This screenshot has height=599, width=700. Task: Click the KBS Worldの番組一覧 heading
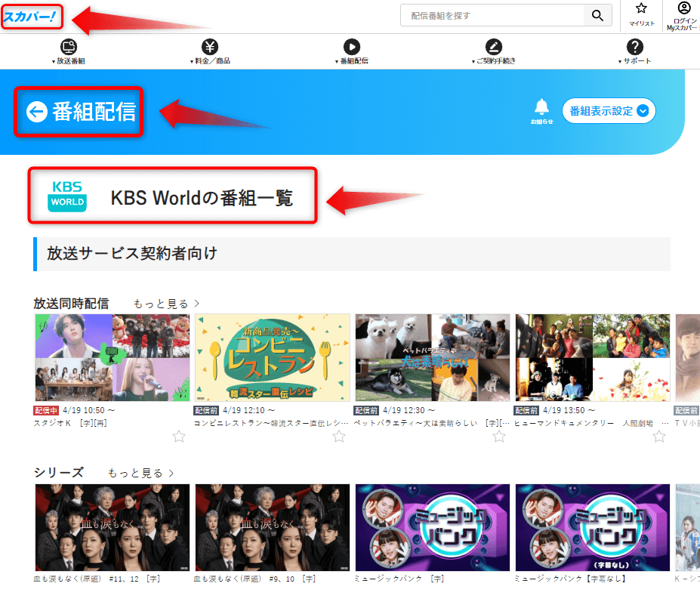pos(202,198)
